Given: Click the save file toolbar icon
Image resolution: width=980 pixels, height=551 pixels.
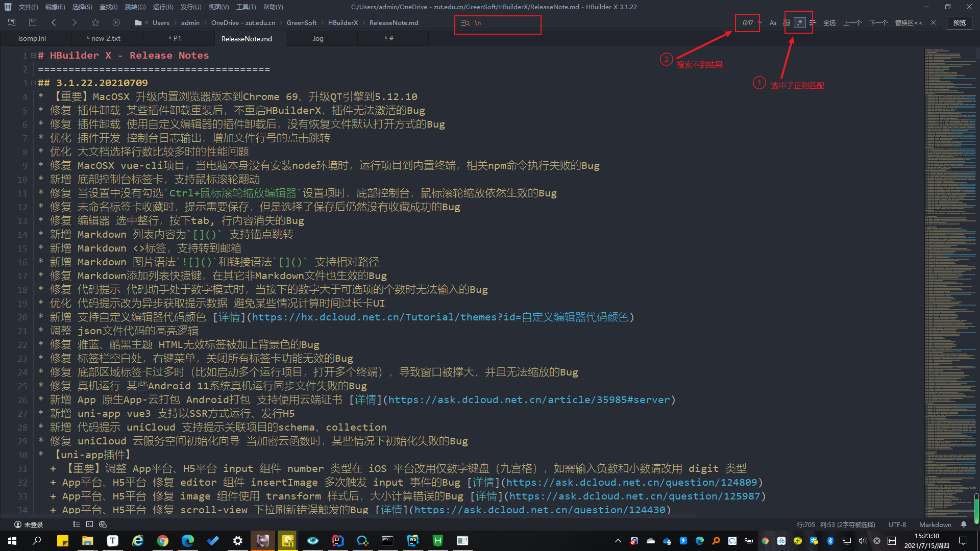Looking at the screenshot, I should click(33, 23).
